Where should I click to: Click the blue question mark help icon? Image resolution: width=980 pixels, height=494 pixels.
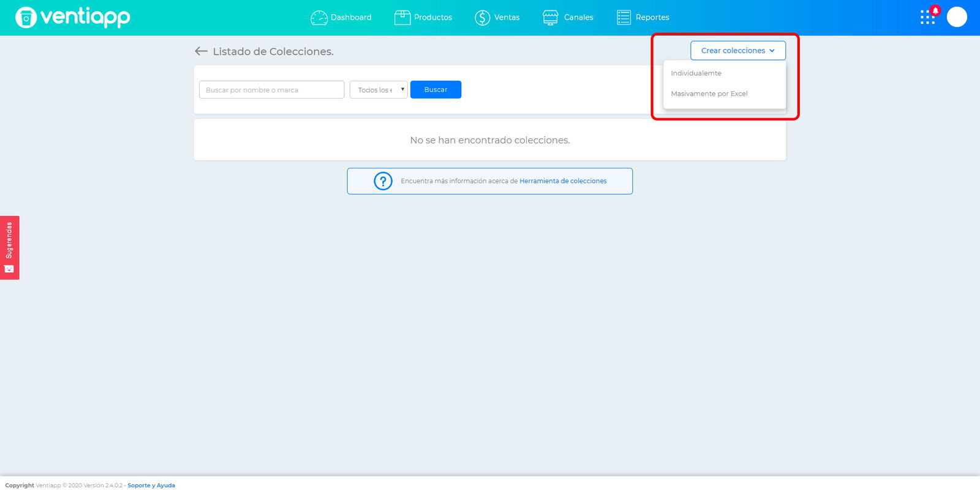click(x=383, y=181)
